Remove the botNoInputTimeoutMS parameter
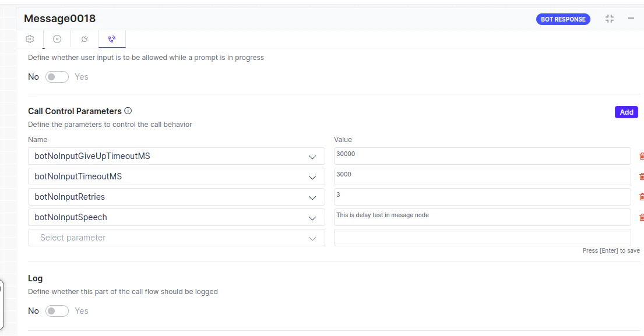The image size is (644, 336). point(641,176)
